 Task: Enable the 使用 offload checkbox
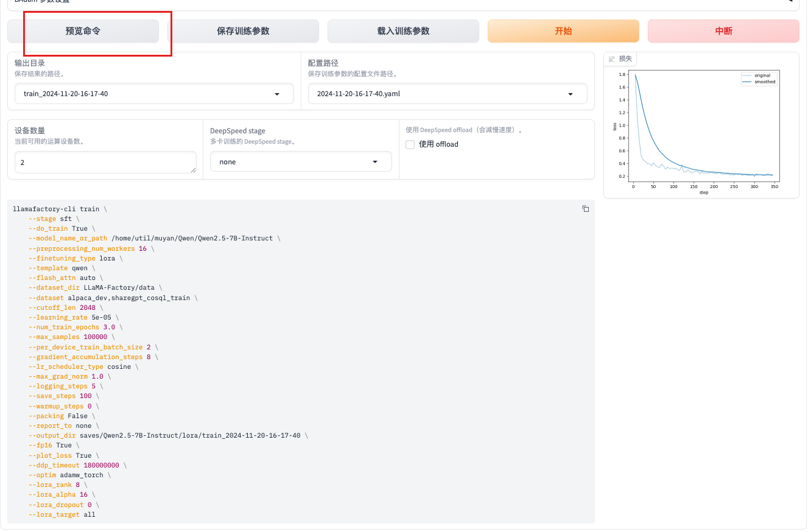click(410, 144)
